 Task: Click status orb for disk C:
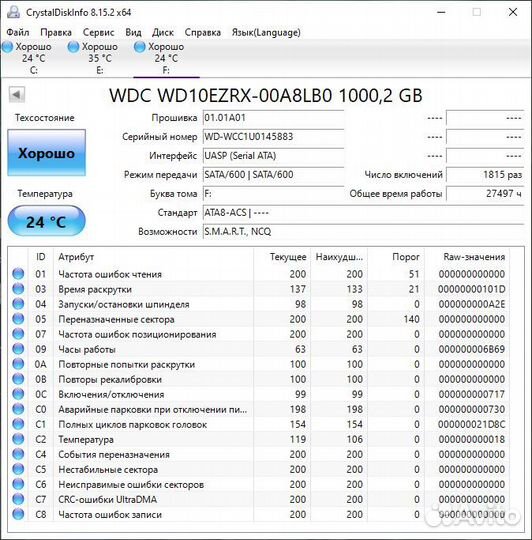point(7,46)
